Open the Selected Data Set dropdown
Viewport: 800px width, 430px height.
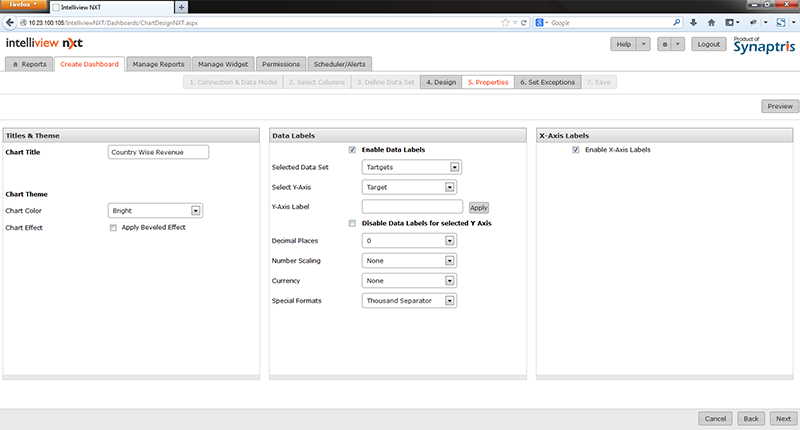(410, 168)
